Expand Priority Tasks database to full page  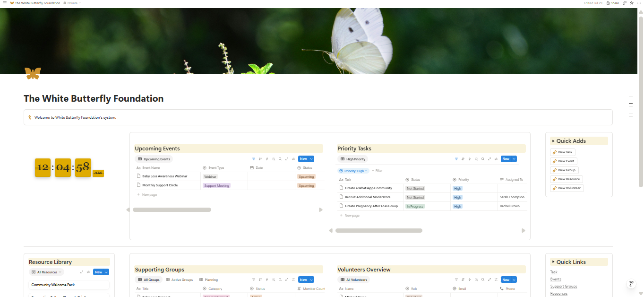(489, 159)
